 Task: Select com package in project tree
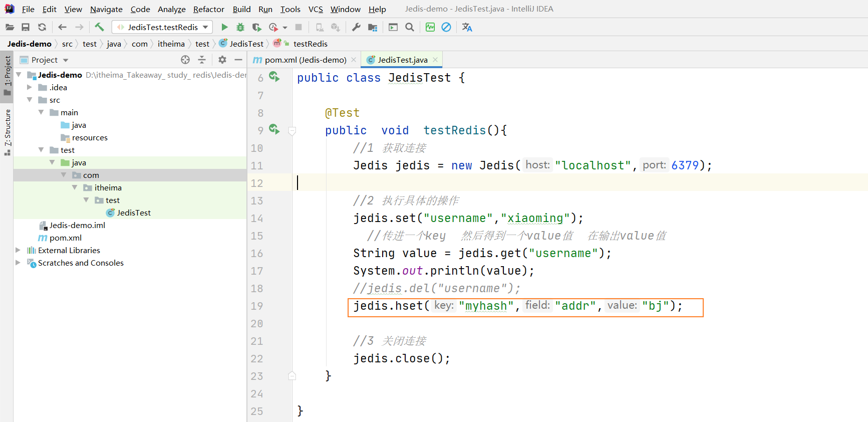[86, 175]
